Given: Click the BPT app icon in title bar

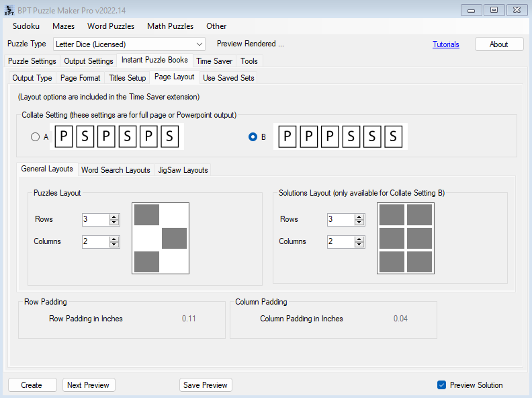Looking at the screenshot, I should coord(9,9).
